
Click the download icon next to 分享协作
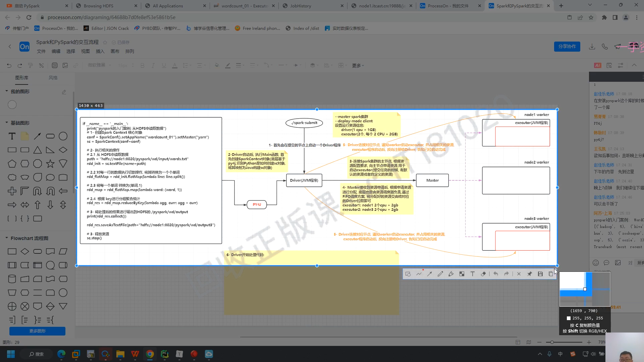tap(592, 47)
